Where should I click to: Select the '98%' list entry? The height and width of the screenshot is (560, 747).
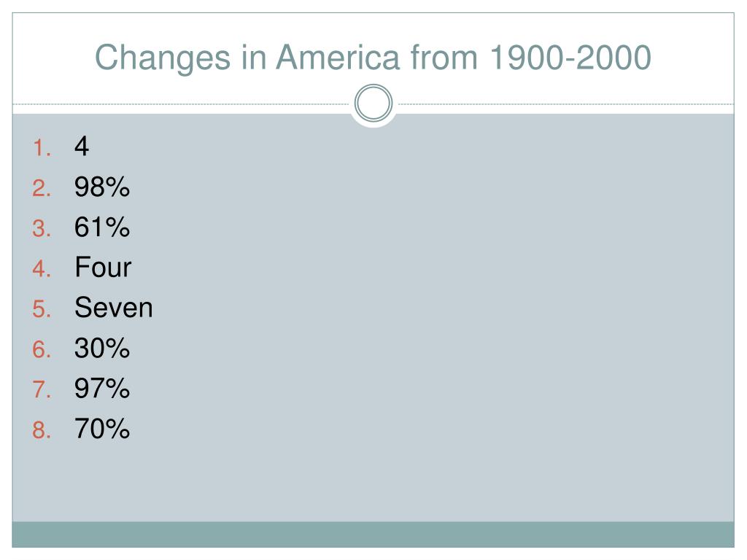coord(102,186)
